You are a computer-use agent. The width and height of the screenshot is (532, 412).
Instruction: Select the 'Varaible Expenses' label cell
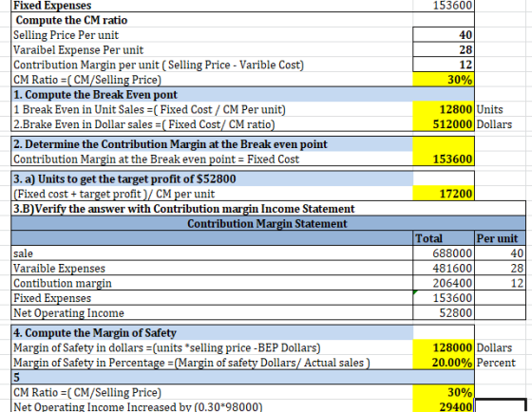pos(212,268)
